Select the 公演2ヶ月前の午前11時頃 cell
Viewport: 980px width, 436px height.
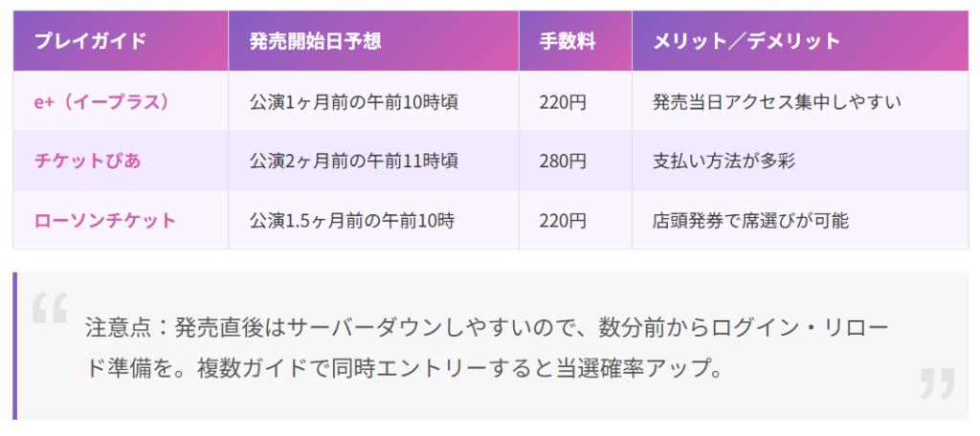click(374, 161)
